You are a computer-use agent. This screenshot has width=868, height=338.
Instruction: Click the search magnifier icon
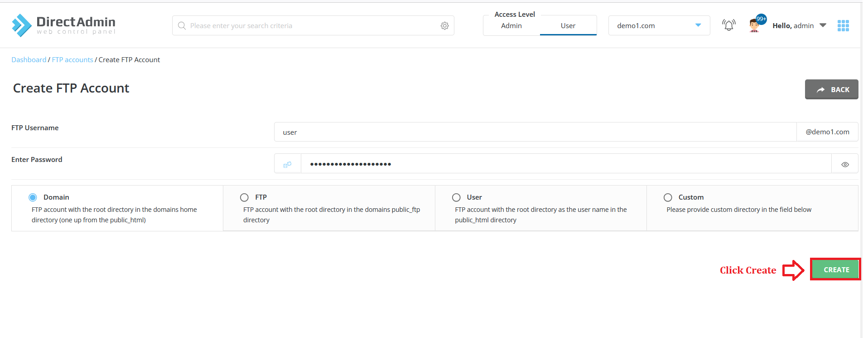182,26
